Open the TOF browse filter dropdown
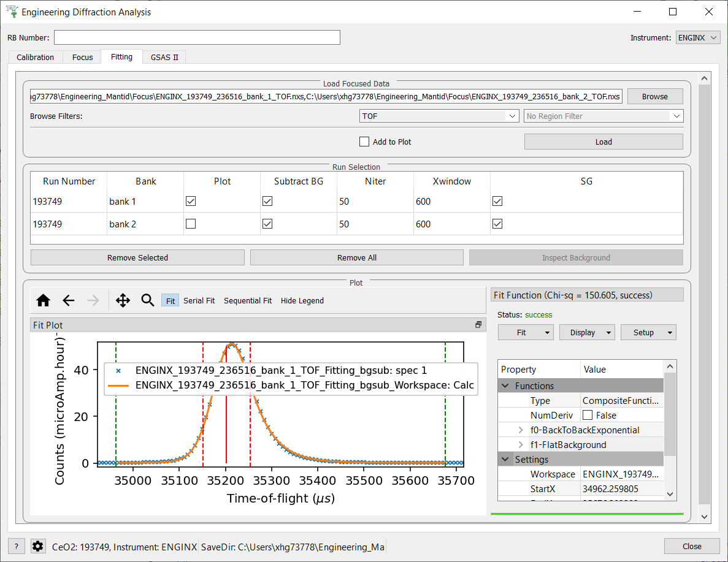 coord(439,116)
